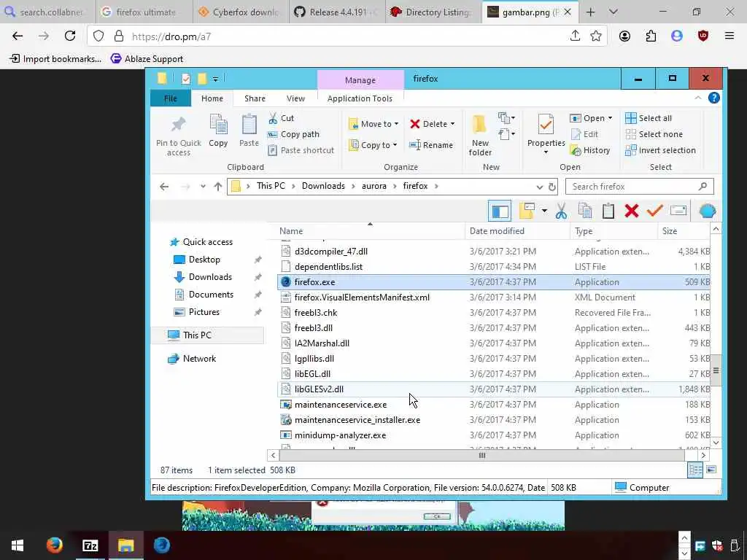Click the Paste ribbon button
This screenshot has height=560, width=747.
249,131
